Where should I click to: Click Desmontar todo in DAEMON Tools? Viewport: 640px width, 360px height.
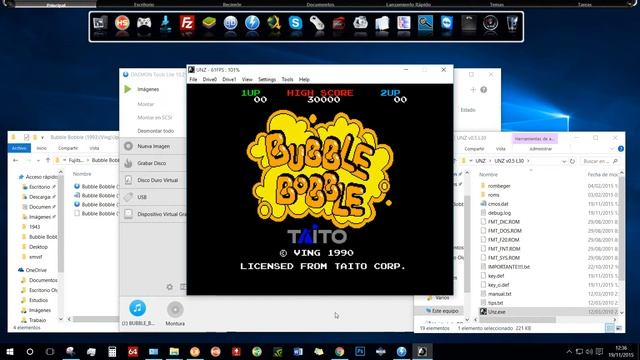[x=156, y=131]
